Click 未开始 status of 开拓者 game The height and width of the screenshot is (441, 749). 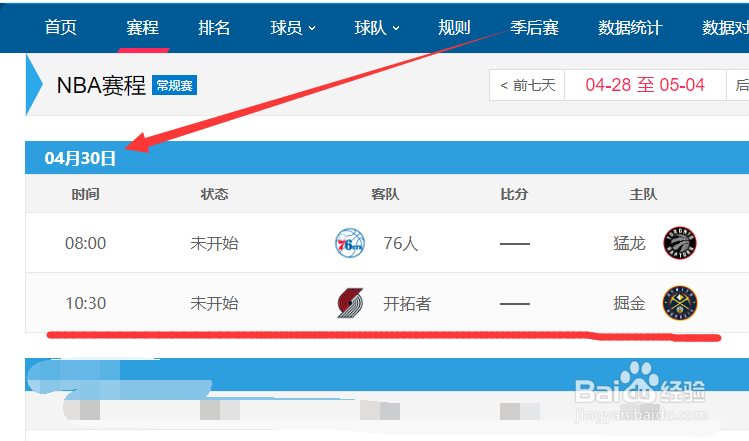click(x=214, y=303)
